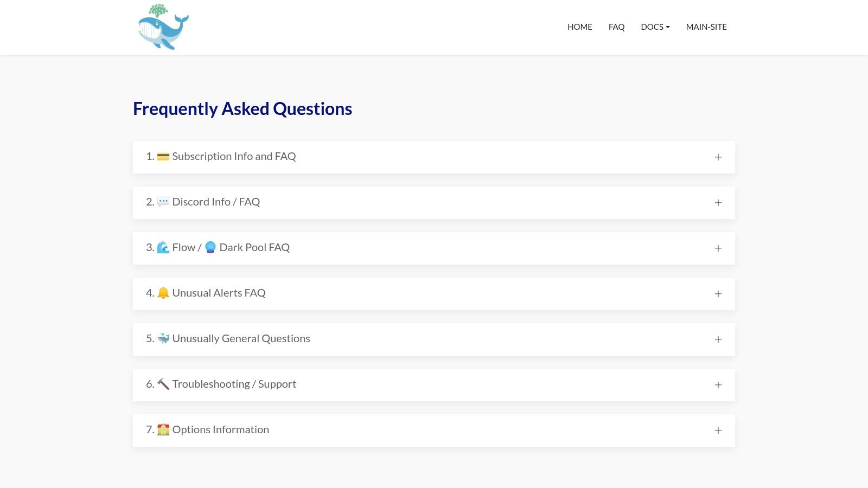The height and width of the screenshot is (488, 868).
Task: Expand Discord Info / FAQ using plus icon
Action: [718, 203]
